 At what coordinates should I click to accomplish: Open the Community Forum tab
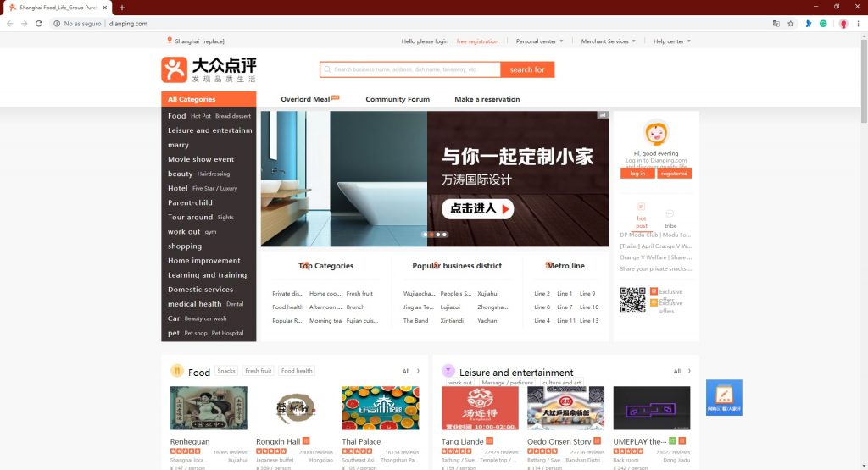click(x=398, y=99)
